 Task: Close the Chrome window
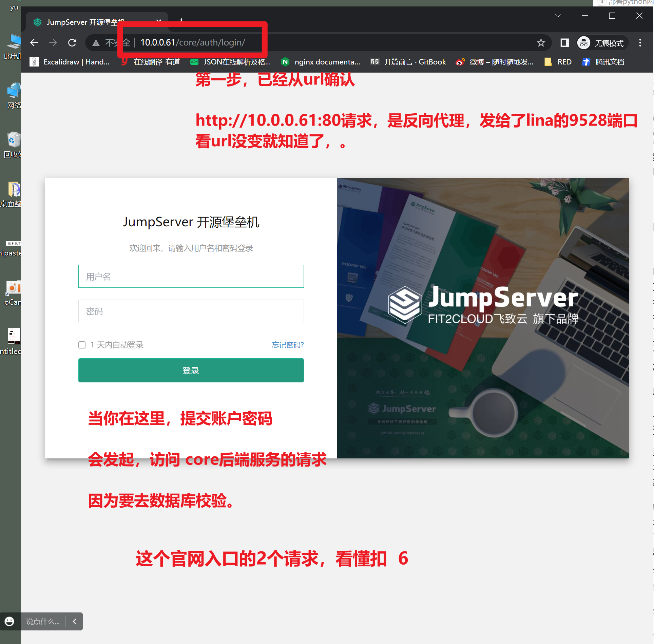[639, 16]
